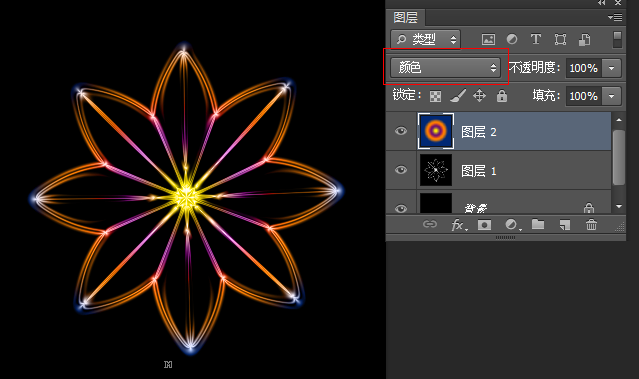Image resolution: width=639 pixels, height=379 pixels.
Task: Lock image pixels brush icon
Action: 458,96
